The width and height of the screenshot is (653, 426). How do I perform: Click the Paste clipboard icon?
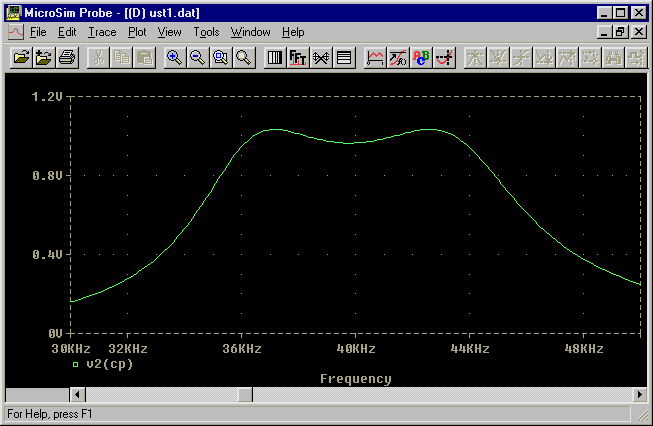[x=145, y=57]
